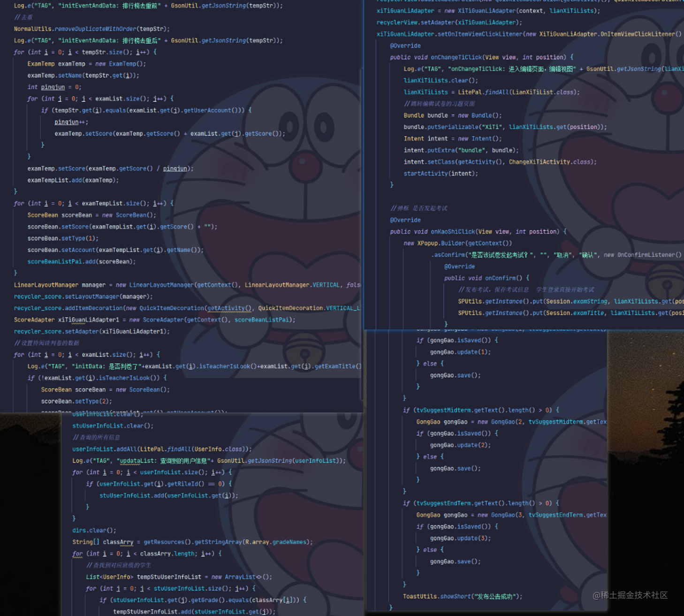The width and height of the screenshot is (684, 616).
Task: Click "Bundle bundle = new Bundle();" line
Action: tap(453, 115)
